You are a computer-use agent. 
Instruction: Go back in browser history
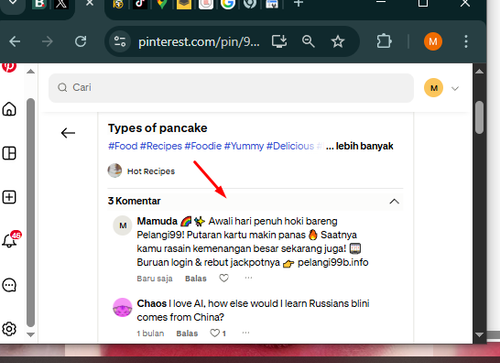(x=15, y=42)
